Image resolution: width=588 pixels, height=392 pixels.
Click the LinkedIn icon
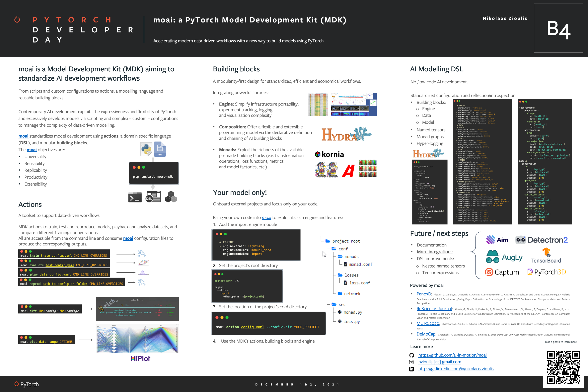point(412,369)
